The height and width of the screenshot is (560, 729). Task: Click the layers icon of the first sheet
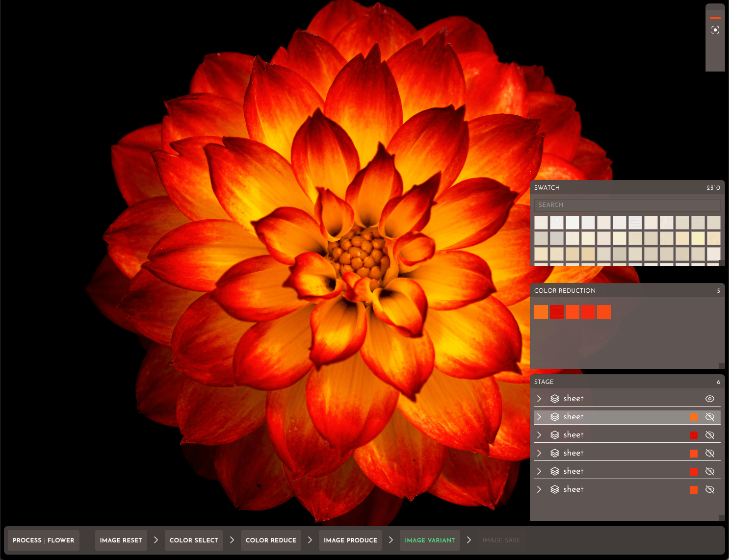tap(555, 399)
